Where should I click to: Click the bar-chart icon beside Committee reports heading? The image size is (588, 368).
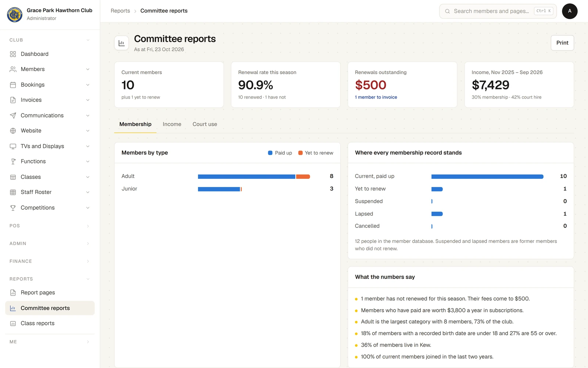tap(122, 43)
